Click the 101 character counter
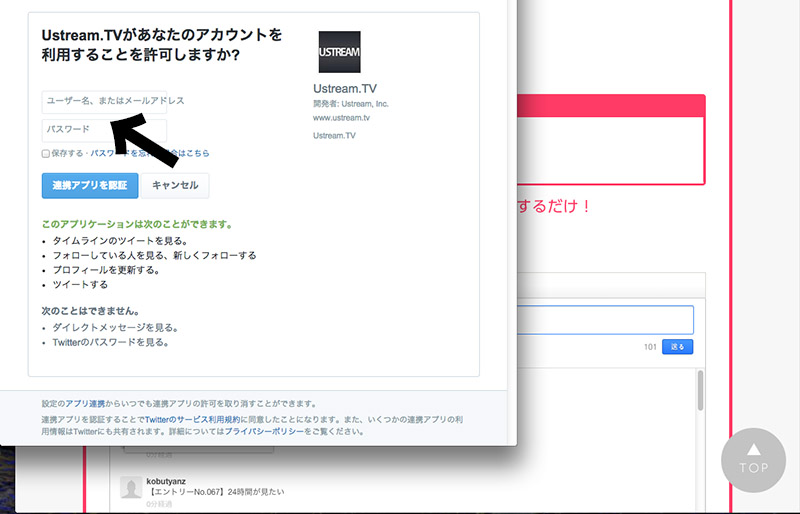This screenshot has height=514, width=800. [650, 347]
